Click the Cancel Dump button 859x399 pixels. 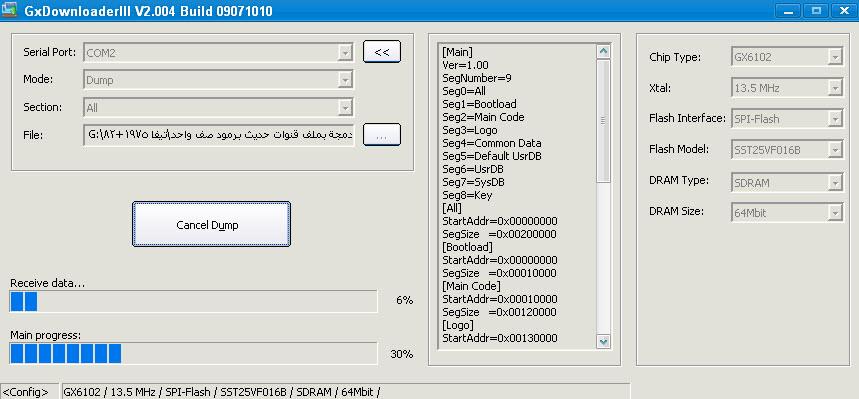[211, 224]
